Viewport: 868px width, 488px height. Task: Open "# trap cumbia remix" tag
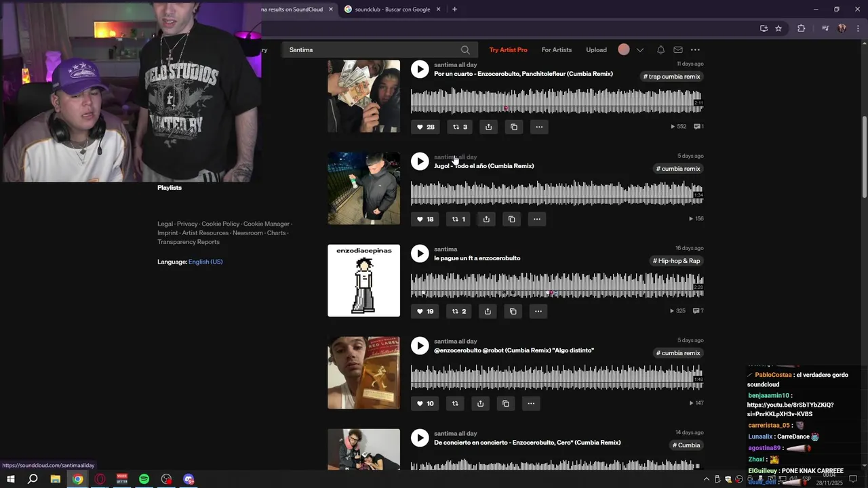tap(671, 77)
